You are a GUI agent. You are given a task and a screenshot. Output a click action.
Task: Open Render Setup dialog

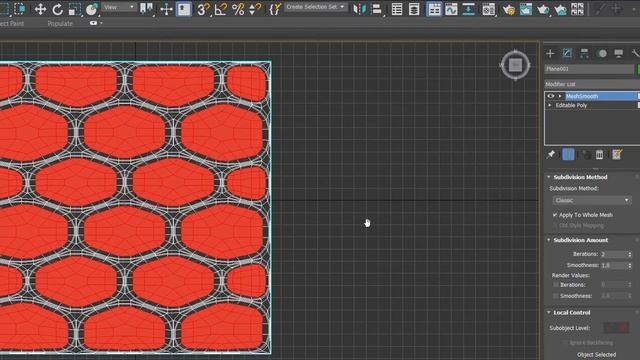509,9
